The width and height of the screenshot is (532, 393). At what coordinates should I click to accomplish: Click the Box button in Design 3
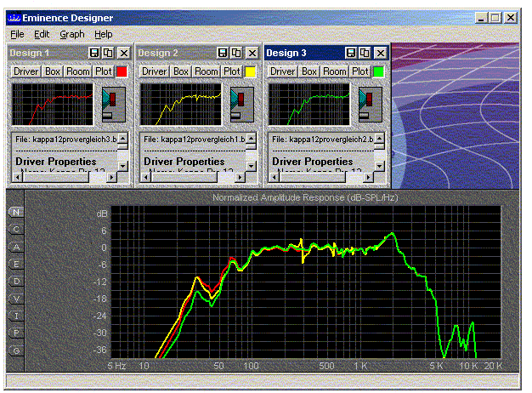(309, 71)
